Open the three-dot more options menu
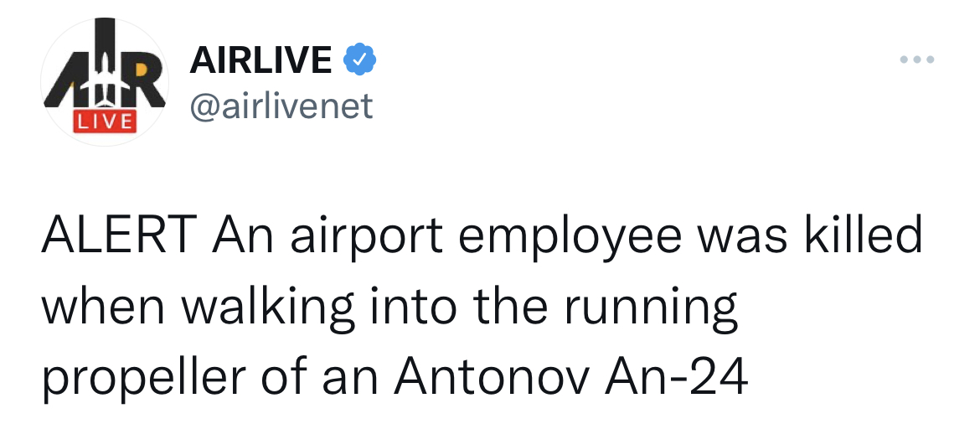The height and width of the screenshot is (424, 980). point(916,60)
